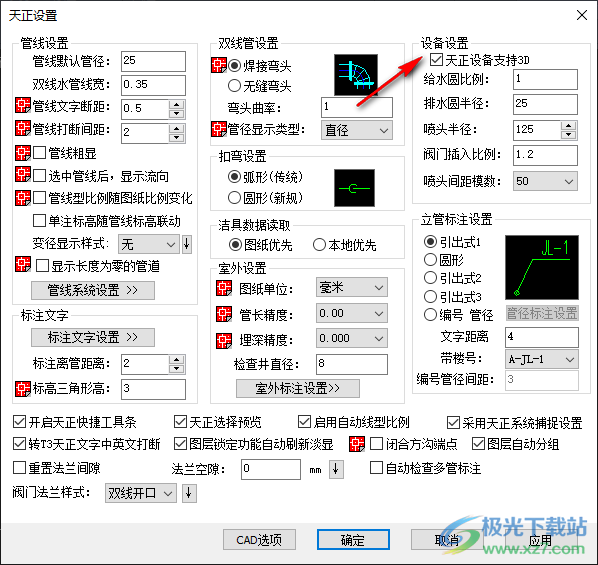
Task: Enable 管线粗显 checkbox
Action: pyautogui.click(x=40, y=153)
